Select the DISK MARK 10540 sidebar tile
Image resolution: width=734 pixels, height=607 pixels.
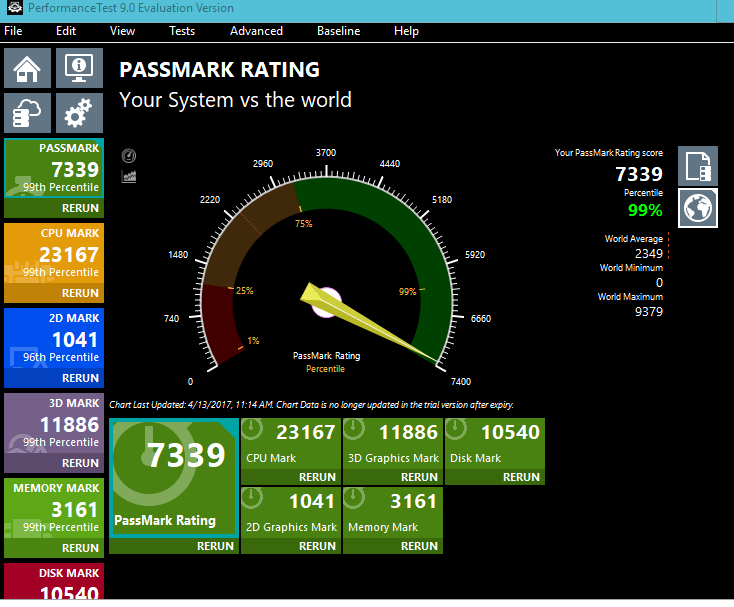tap(54, 581)
